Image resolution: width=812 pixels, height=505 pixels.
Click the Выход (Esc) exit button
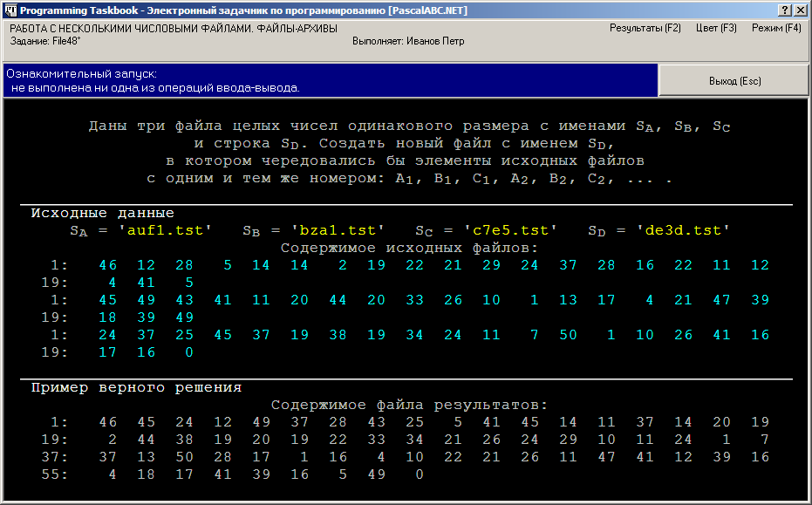734,81
